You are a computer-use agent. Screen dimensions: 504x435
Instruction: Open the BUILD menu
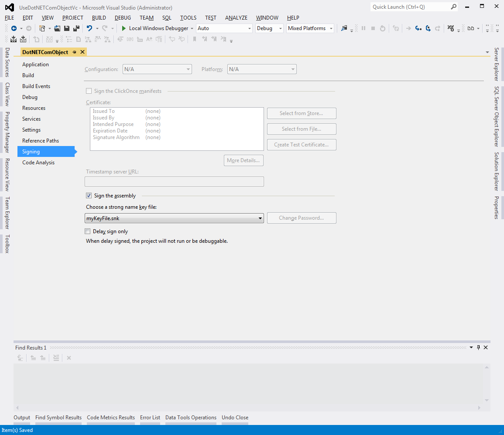click(99, 18)
